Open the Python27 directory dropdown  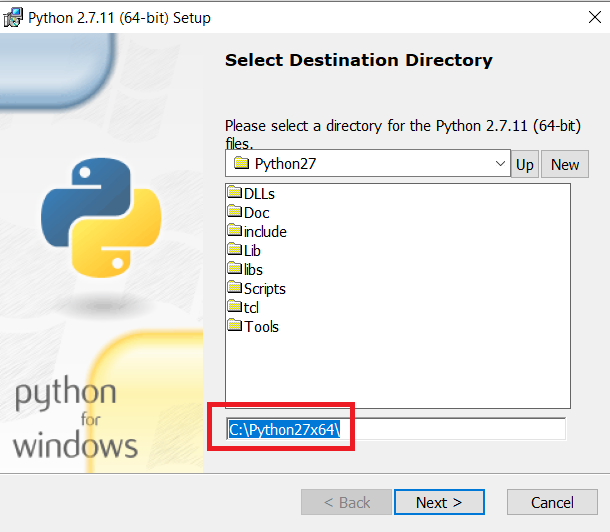[500, 163]
